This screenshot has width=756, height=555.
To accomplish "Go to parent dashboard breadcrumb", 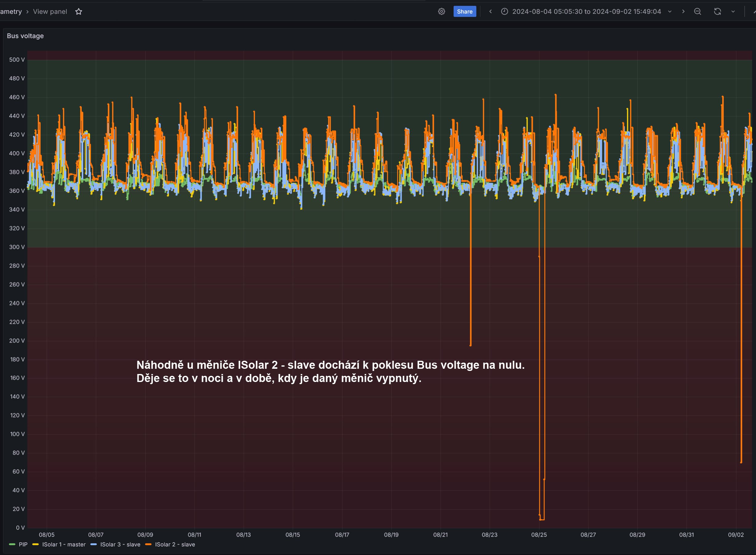I will coord(11,11).
